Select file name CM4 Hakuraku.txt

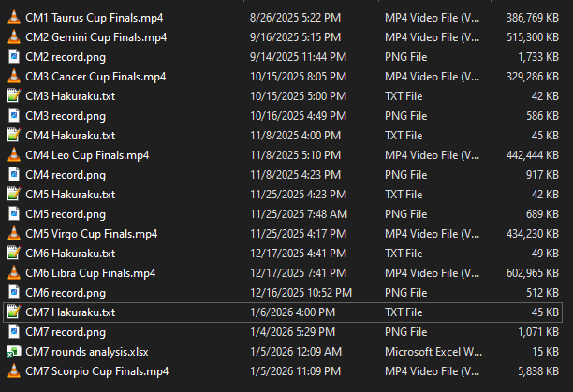(x=70, y=136)
